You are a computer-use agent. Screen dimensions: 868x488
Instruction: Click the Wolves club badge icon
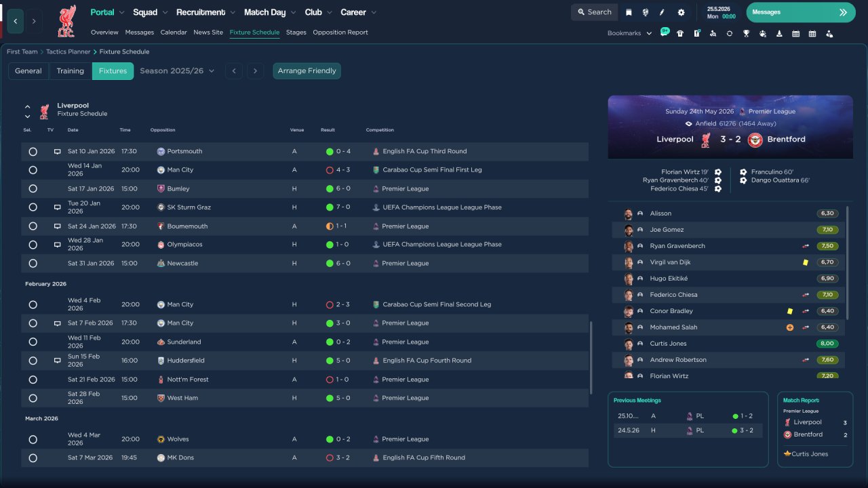161,439
